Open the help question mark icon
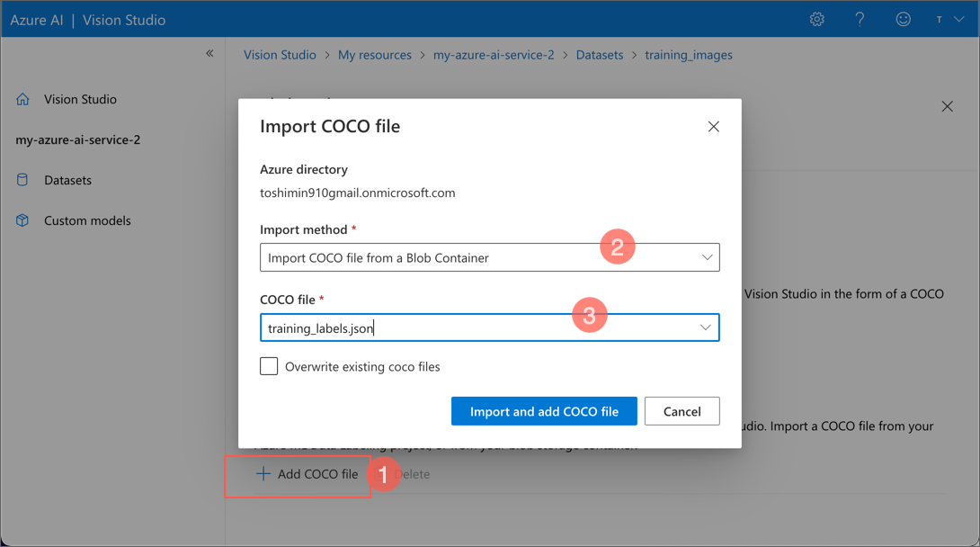 [860, 20]
